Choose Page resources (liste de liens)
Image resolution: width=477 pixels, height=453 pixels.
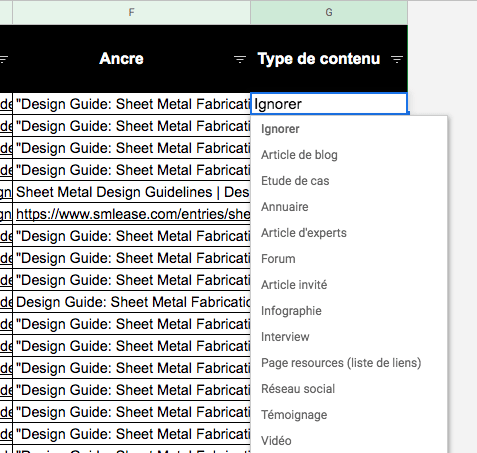point(341,363)
